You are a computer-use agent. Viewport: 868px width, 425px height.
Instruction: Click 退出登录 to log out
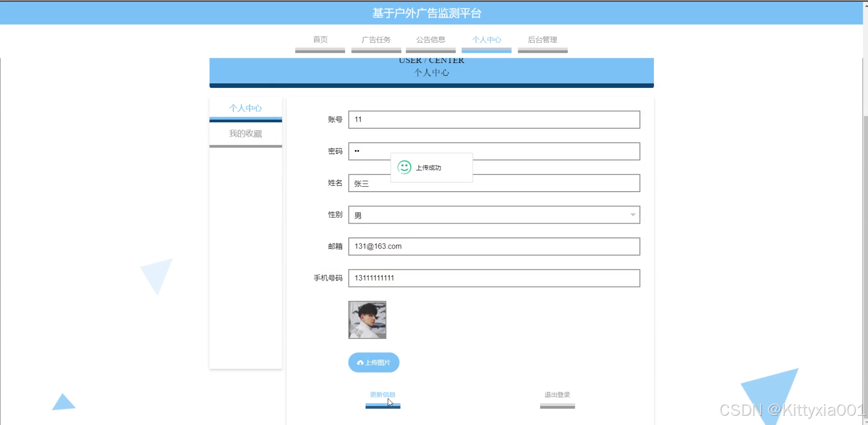click(x=557, y=394)
